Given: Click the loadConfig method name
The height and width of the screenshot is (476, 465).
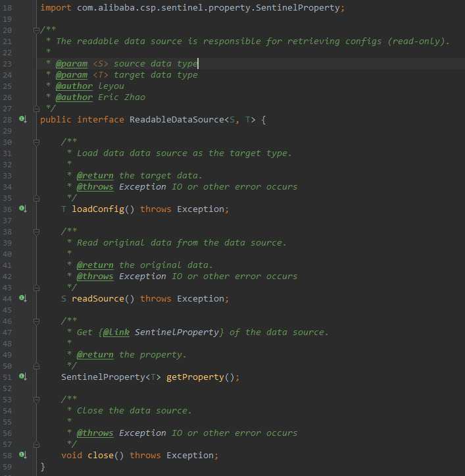Looking at the screenshot, I should [98, 209].
